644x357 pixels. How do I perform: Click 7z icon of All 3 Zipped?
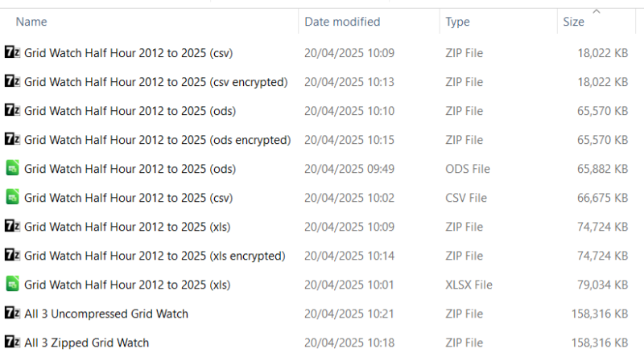pyautogui.click(x=12, y=343)
